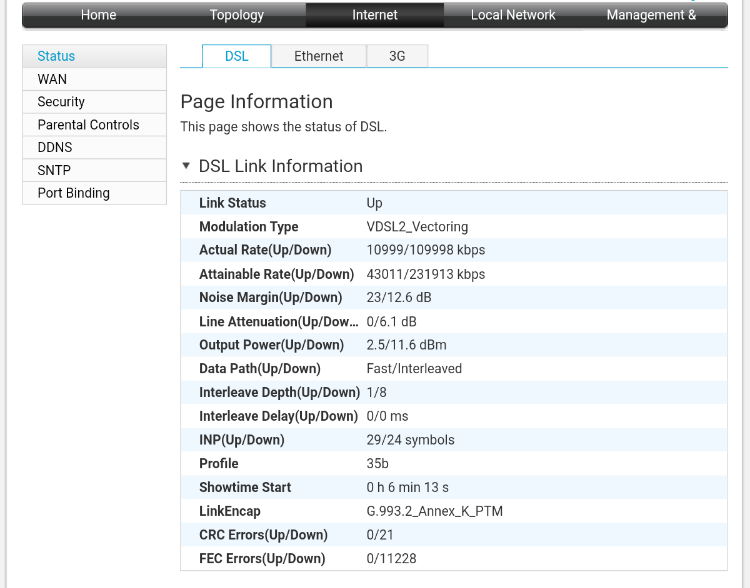The width and height of the screenshot is (750, 588).
Task: Switch to the DSL sub-tab
Action: [237, 56]
